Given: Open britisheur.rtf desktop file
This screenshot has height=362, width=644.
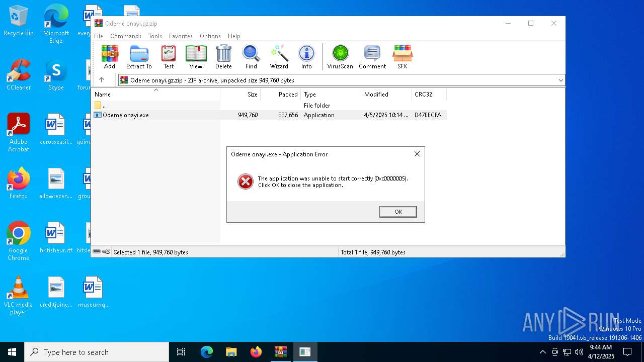Looking at the screenshot, I should tap(56, 238).
